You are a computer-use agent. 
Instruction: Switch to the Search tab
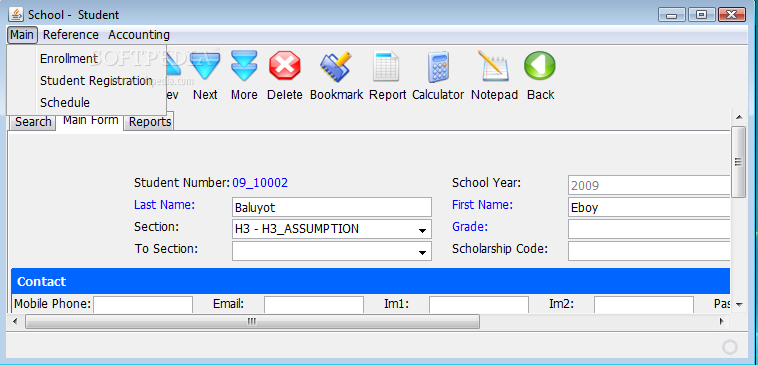coord(33,122)
